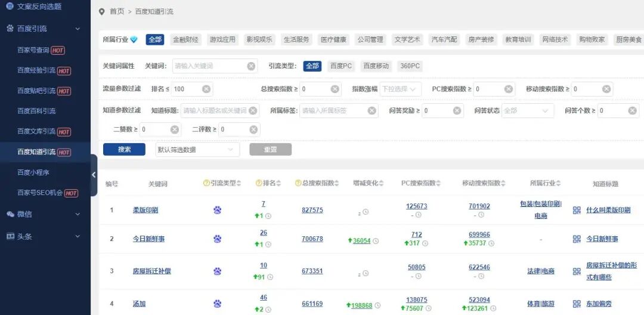Clear the 问答奖励 filter value

(457, 110)
